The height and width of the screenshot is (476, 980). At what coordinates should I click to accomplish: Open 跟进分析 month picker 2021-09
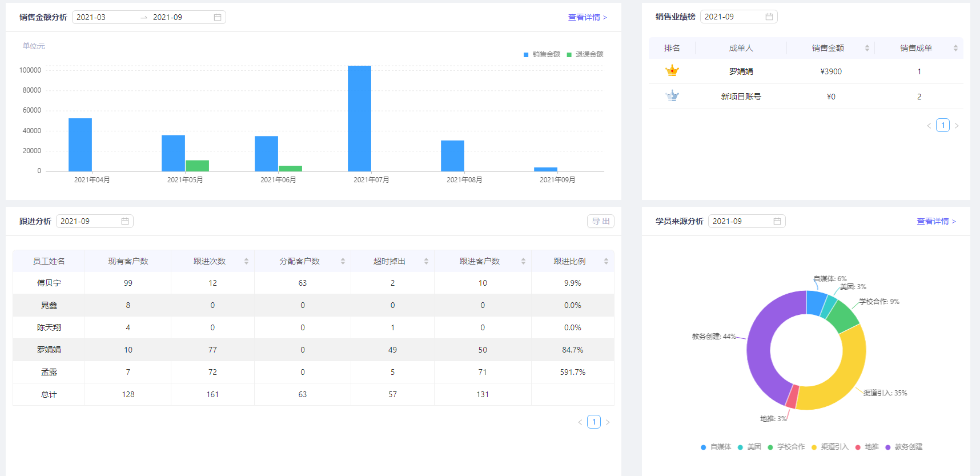94,221
